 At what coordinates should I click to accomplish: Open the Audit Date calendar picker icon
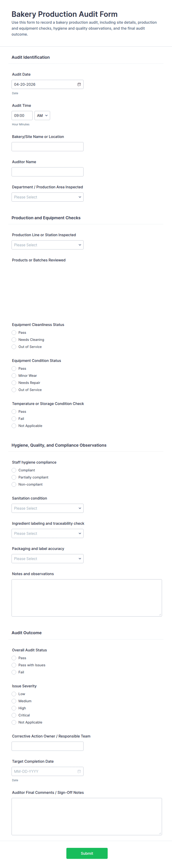[79, 85]
